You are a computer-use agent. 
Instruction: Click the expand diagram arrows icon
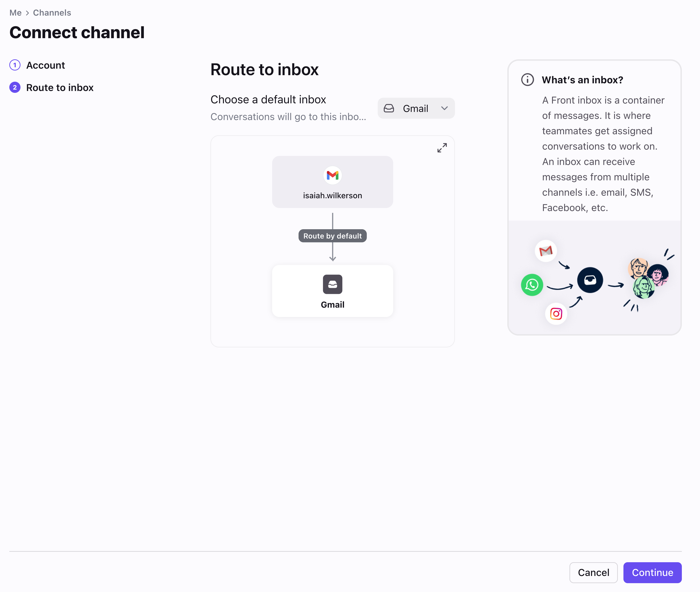tap(442, 148)
